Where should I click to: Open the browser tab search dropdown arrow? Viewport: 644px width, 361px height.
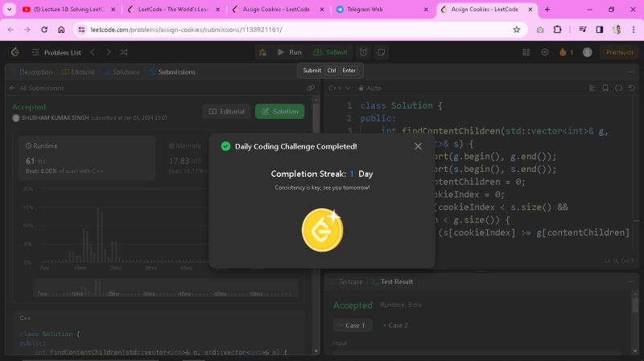pyautogui.click(x=9, y=9)
